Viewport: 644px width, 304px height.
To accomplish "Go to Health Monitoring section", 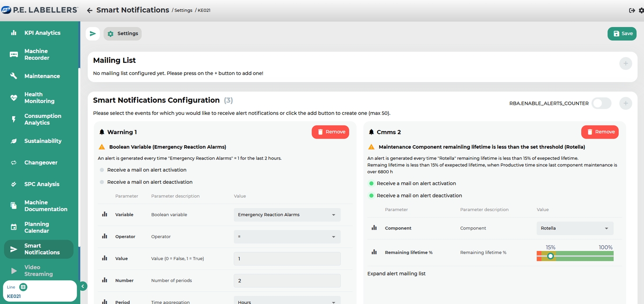I will coord(39,98).
